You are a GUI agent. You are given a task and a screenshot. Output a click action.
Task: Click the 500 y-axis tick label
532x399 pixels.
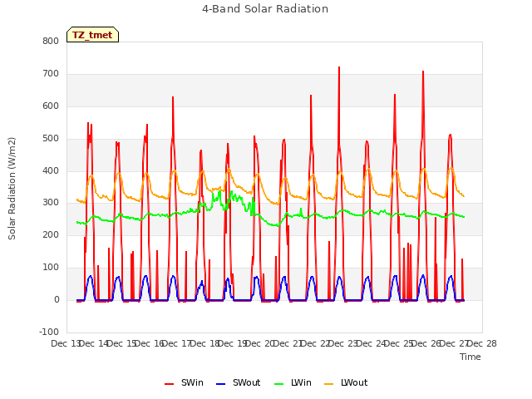[51, 139]
